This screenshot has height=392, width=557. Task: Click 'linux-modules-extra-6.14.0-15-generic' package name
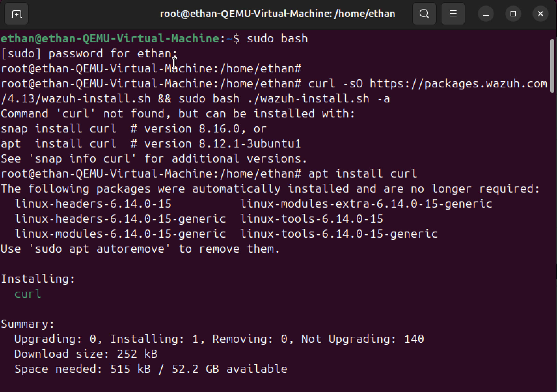coord(366,204)
